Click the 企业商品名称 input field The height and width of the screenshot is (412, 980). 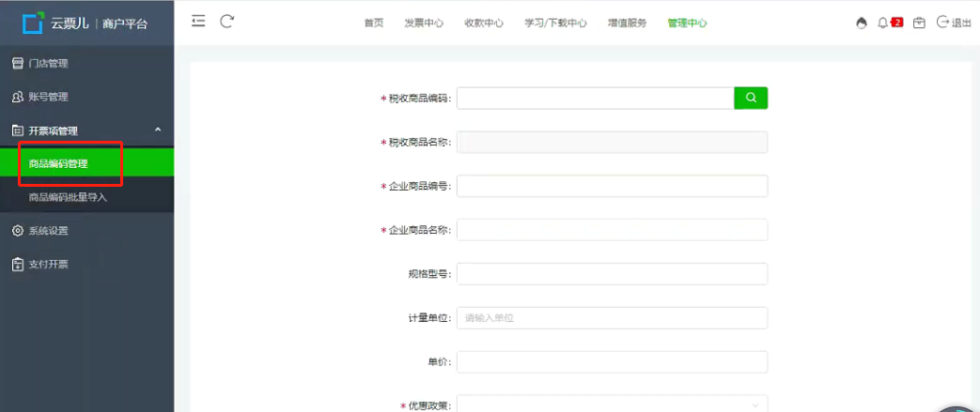(x=612, y=230)
